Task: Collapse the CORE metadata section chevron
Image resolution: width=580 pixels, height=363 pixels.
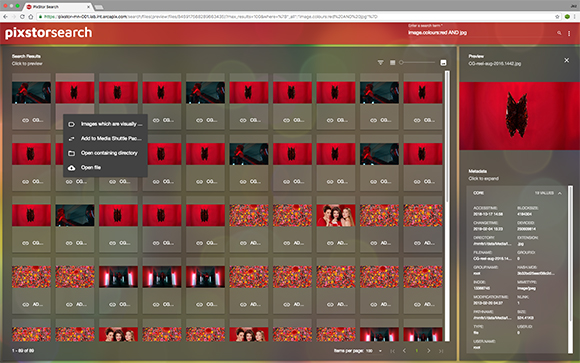Action: [x=560, y=193]
